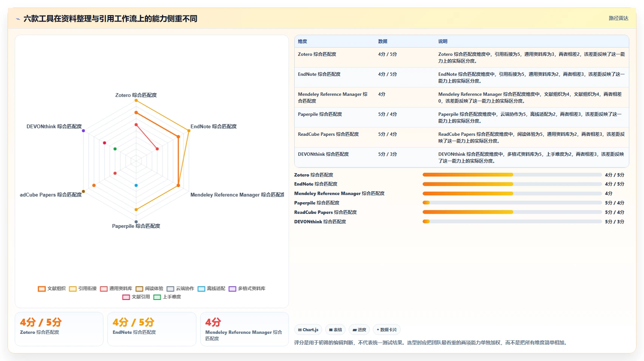Viewport: 644px width, 361px height.
Task: Toggle the 离线适配 legend entry
Action: coord(211,289)
